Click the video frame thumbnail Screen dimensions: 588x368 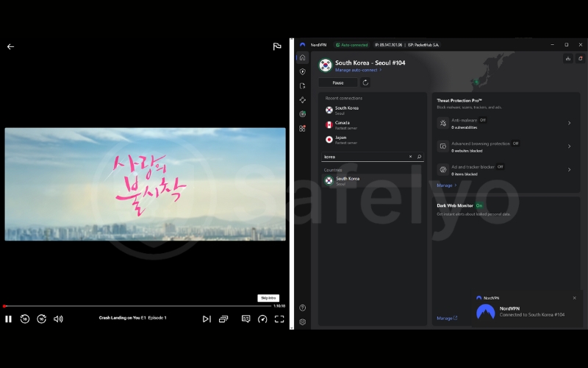click(x=145, y=184)
